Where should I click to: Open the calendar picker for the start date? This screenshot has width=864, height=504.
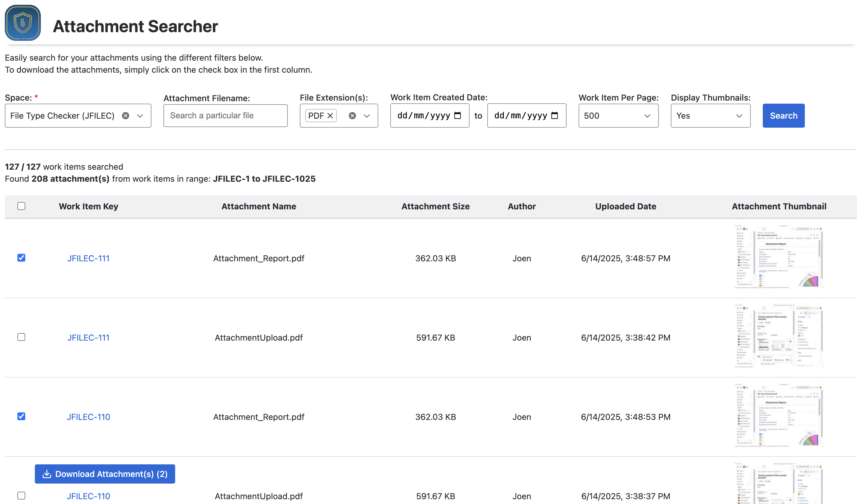457,116
